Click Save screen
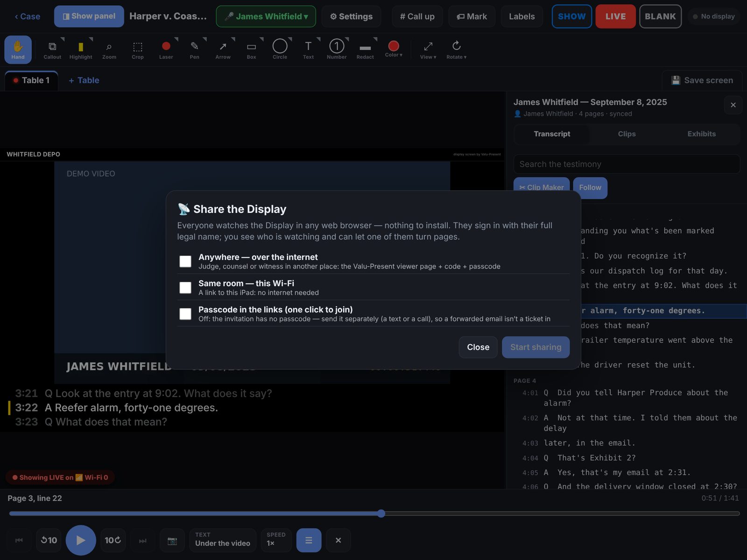Viewport: 747px width, 560px height. point(702,80)
